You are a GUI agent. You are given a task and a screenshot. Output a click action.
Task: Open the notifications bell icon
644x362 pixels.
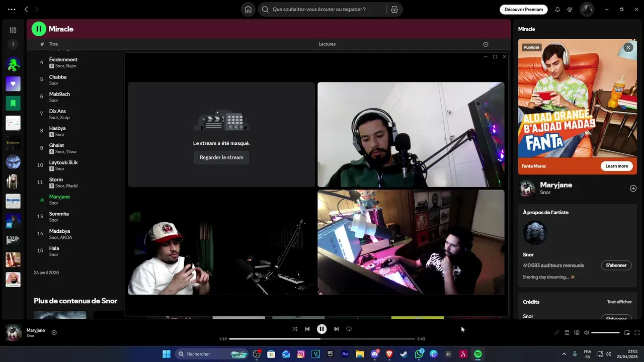tap(557, 9)
